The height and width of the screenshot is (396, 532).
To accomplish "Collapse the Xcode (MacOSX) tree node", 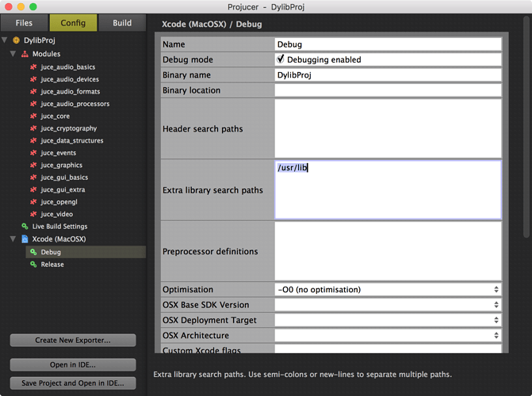I will (x=13, y=238).
